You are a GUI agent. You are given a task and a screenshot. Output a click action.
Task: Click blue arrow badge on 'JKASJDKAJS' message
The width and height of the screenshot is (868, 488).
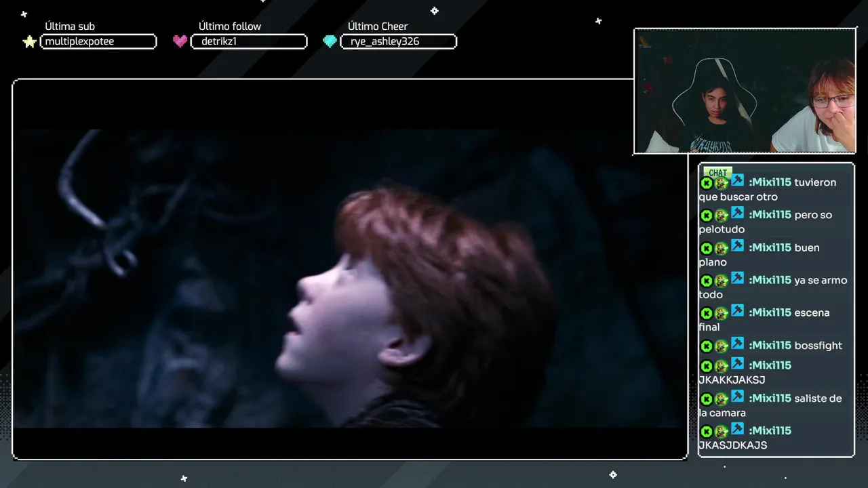(x=737, y=429)
